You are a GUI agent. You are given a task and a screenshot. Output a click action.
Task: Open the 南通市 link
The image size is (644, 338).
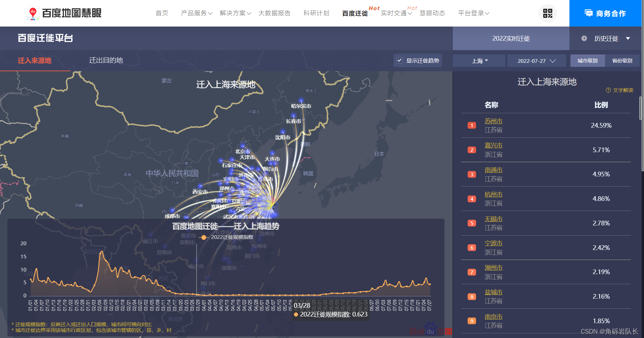point(493,170)
